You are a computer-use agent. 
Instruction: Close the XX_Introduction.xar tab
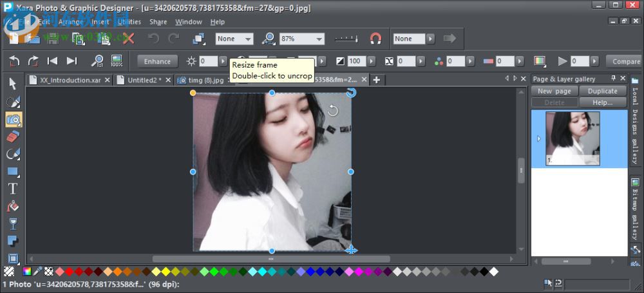pyautogui.click(x=107, y=80)
